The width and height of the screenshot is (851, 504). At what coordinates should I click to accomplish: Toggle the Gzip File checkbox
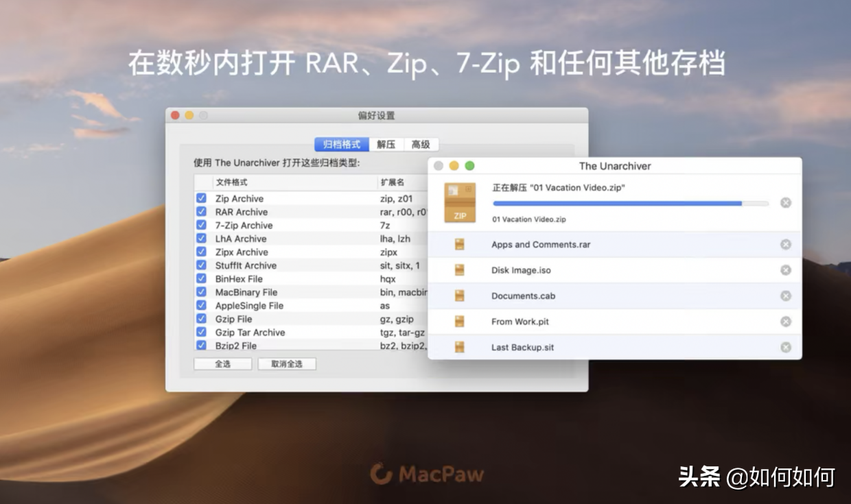201,319
